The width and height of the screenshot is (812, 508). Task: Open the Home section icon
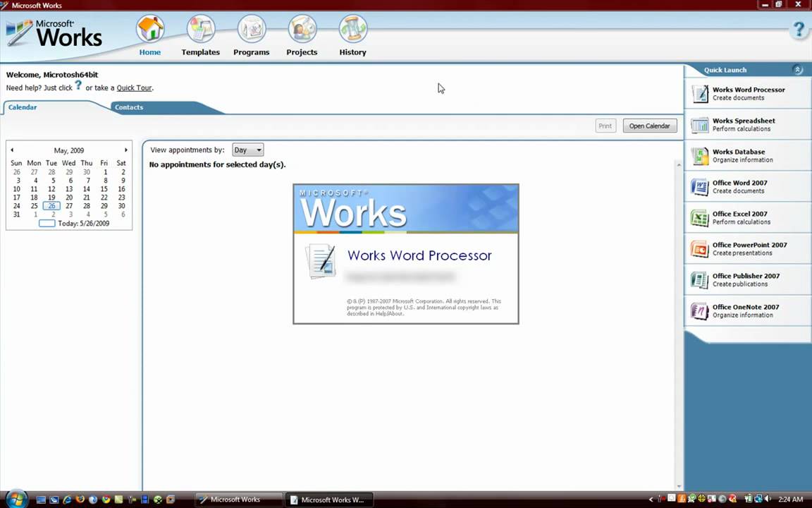pos(150,29)
